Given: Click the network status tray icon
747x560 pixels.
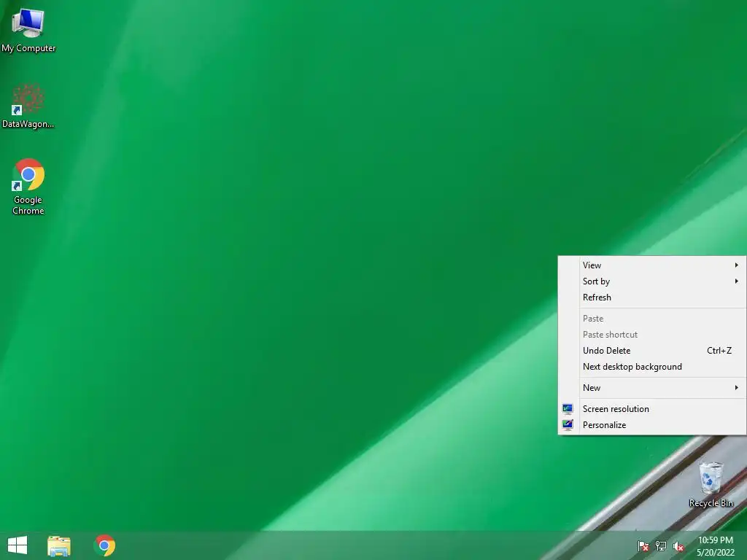Looking at the screenshot, I should (661, 546).
